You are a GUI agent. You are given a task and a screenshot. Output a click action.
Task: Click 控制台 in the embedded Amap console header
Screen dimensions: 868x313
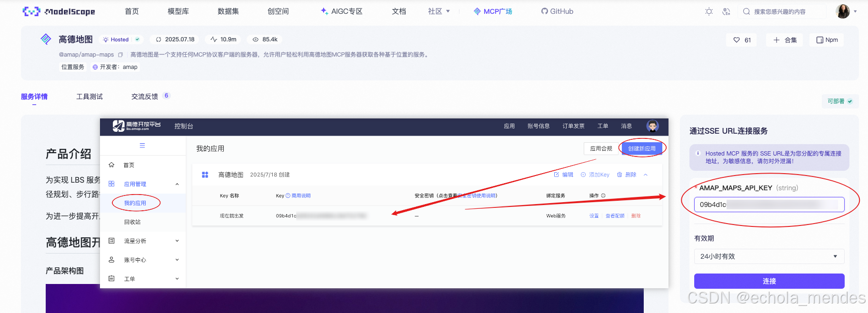(x=184, y=126)
